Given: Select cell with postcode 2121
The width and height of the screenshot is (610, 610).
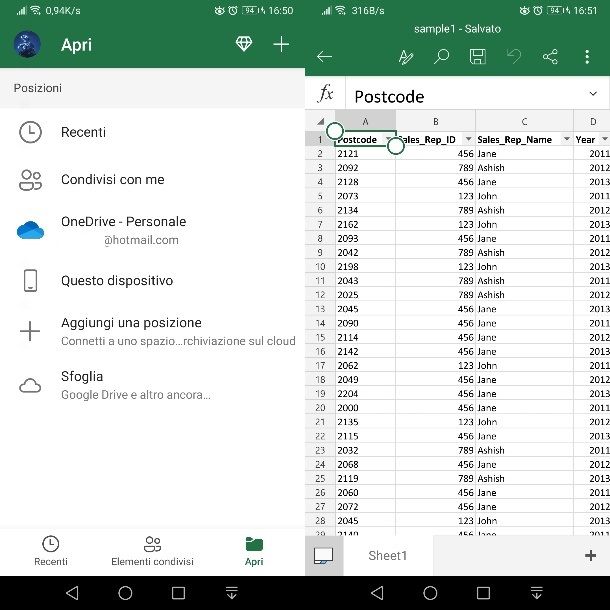Looking at the screenshot, I should pyautogui.click(x=365, y=154).
